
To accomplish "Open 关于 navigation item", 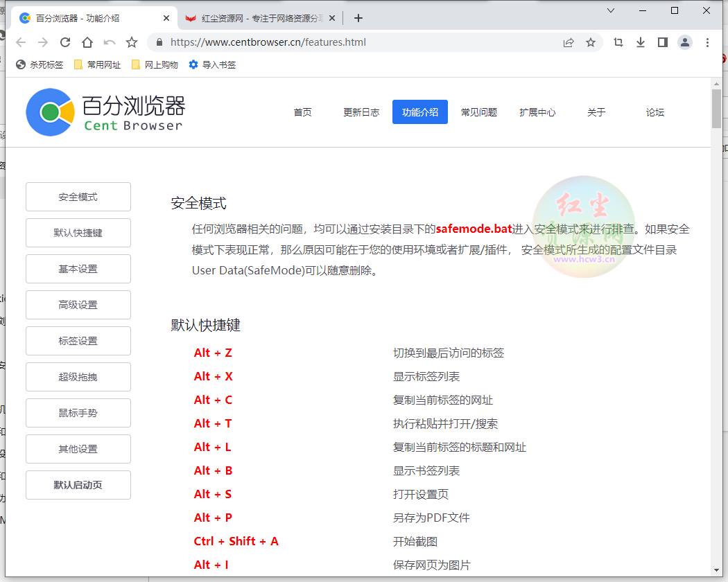I will pyautogui.click(x=596, y=112).
